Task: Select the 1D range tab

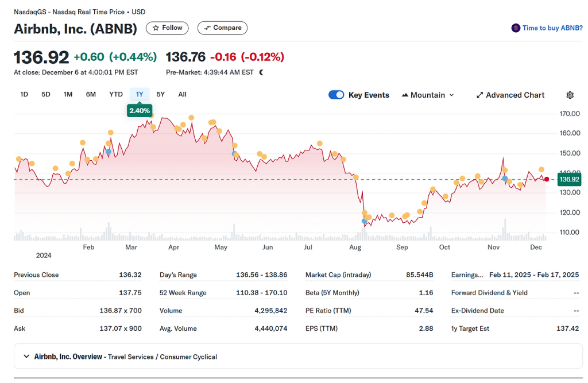Action: (24, 95)
